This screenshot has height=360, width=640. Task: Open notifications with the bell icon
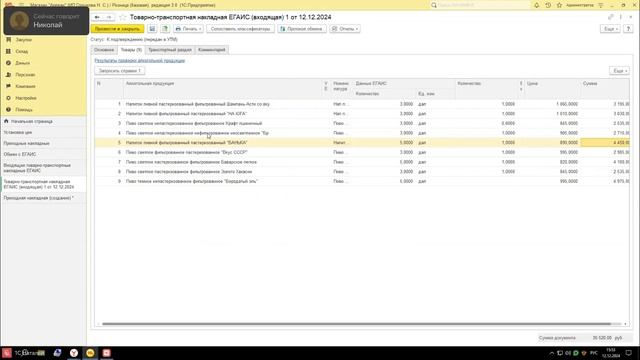536,5
